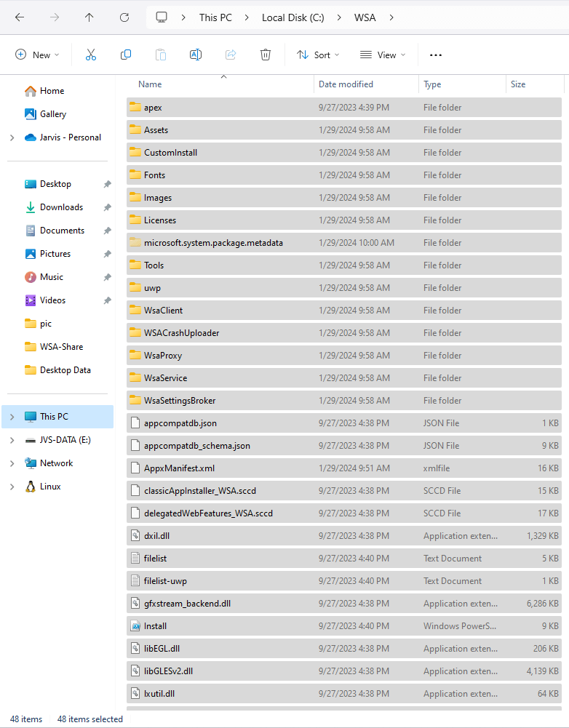Click the Forward navigation arrow
The width and height of the screenshot is (569, 728).
tap(55, 17)
